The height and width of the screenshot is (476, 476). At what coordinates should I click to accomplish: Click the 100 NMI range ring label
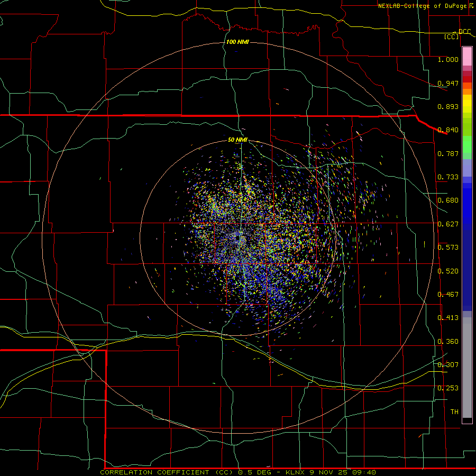tap(237, 42)
